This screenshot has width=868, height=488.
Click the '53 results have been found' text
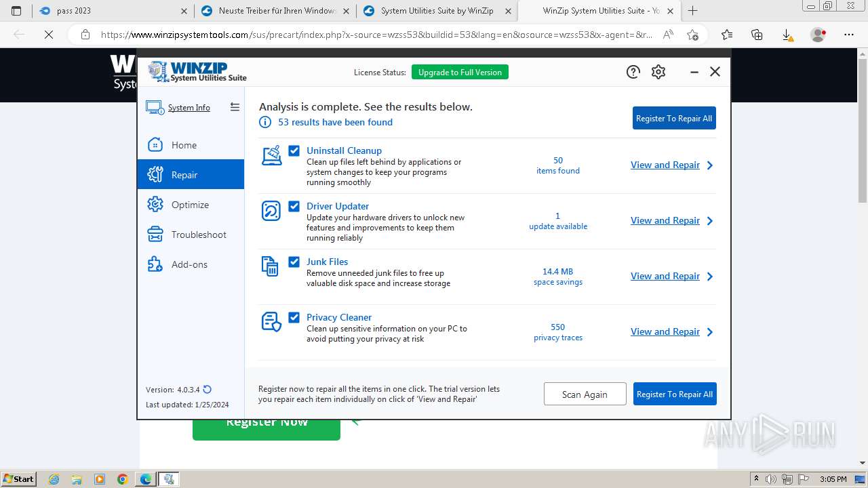pyautogui.click(x=335, y=122)
